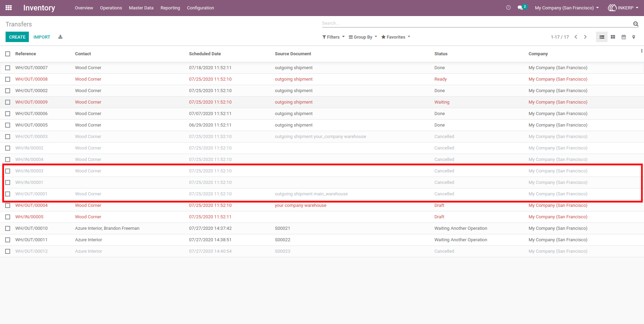The height and width of the screenshot is (324, 644).
Task: Select checkbox for WH/OUT/00012
Action: (x=8, y=251)
